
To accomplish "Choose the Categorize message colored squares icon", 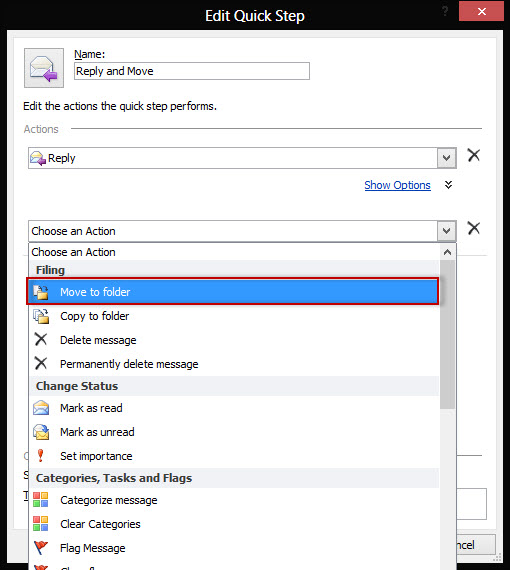I will tap(40, 500).
